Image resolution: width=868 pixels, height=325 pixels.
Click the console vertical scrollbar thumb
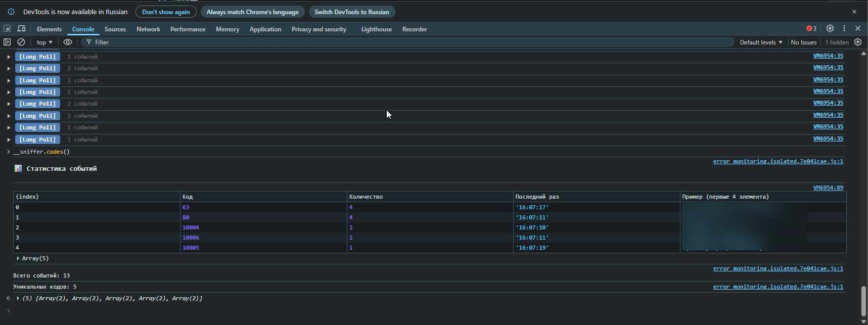pyautogui.click(x=863, y=301)
